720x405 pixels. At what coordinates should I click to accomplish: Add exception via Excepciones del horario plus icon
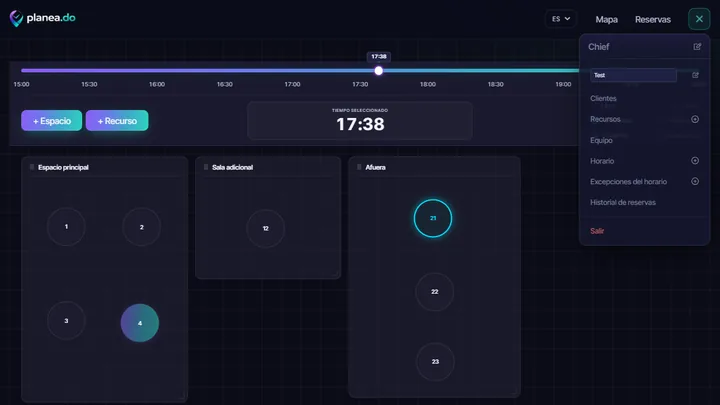695,181
